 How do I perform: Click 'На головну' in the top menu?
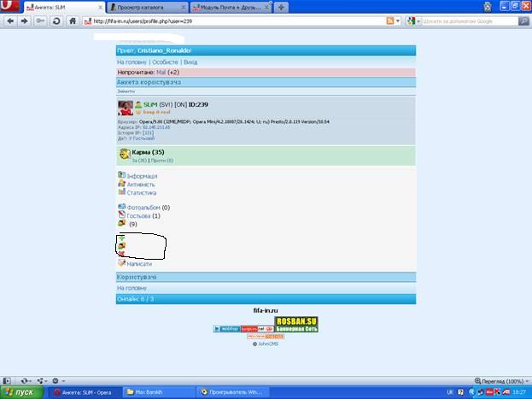[132, 62]
